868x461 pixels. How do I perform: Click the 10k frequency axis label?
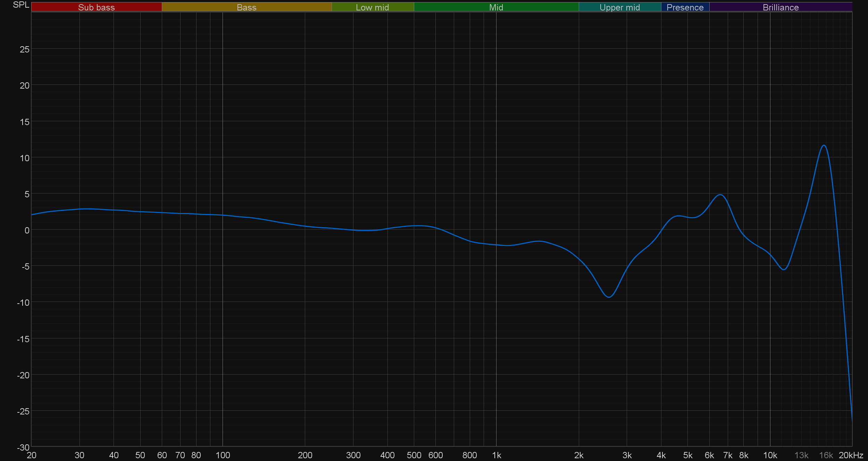point(770,455)
